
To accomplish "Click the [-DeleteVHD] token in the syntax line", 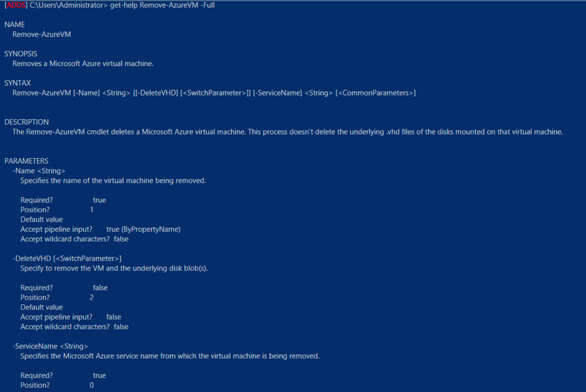I will pos(157,93).
